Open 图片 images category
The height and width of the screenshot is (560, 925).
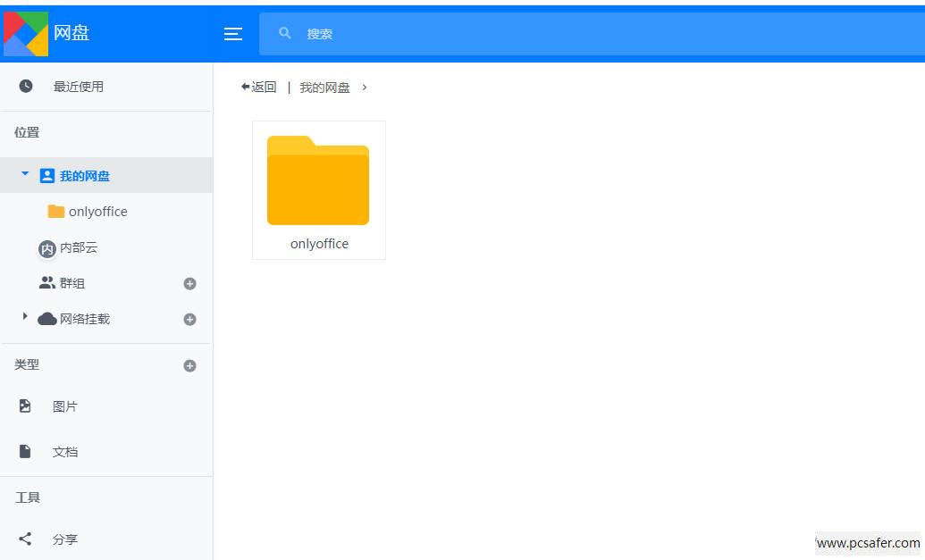64,406
